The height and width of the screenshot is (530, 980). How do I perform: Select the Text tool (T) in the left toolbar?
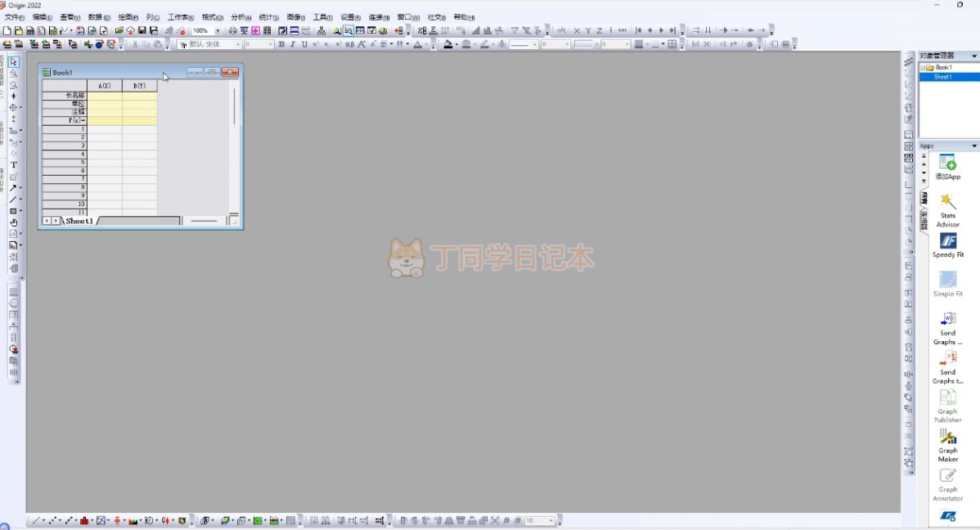[14, 165]
